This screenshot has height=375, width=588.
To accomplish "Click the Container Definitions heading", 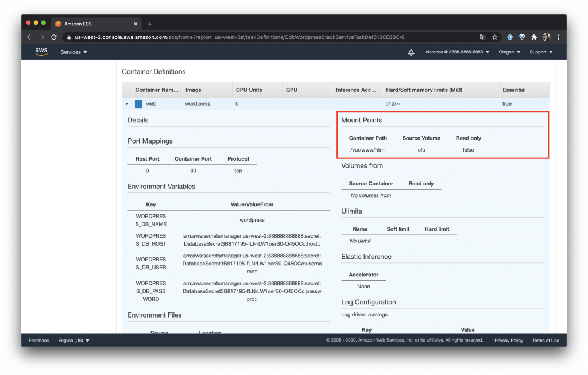I will (154, 72).
